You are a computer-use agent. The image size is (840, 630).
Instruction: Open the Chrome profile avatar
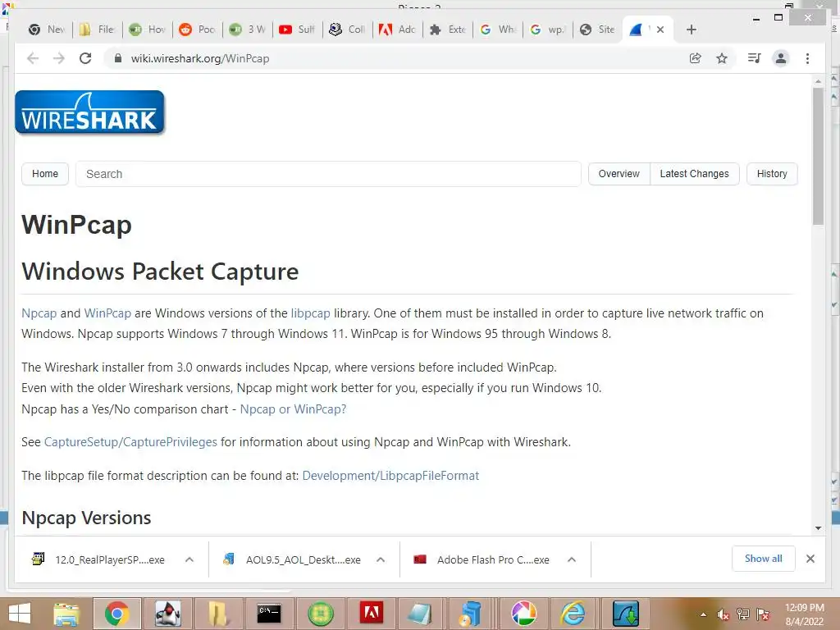click(x=781, y=58)
